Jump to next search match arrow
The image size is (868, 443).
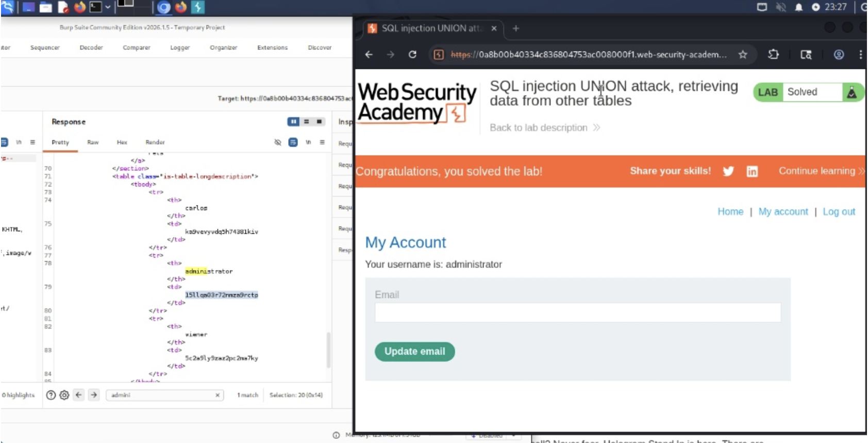(94, 395)
